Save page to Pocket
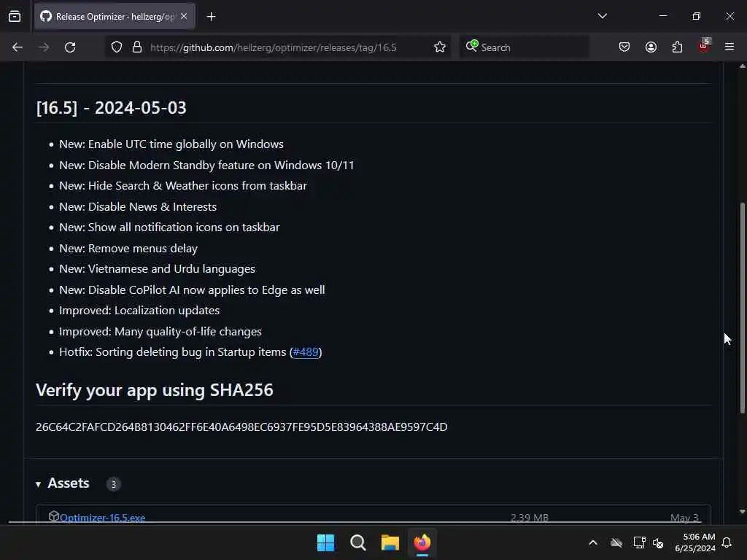The height and width of the screenshot is (560, 747). [x=624, y=47]
